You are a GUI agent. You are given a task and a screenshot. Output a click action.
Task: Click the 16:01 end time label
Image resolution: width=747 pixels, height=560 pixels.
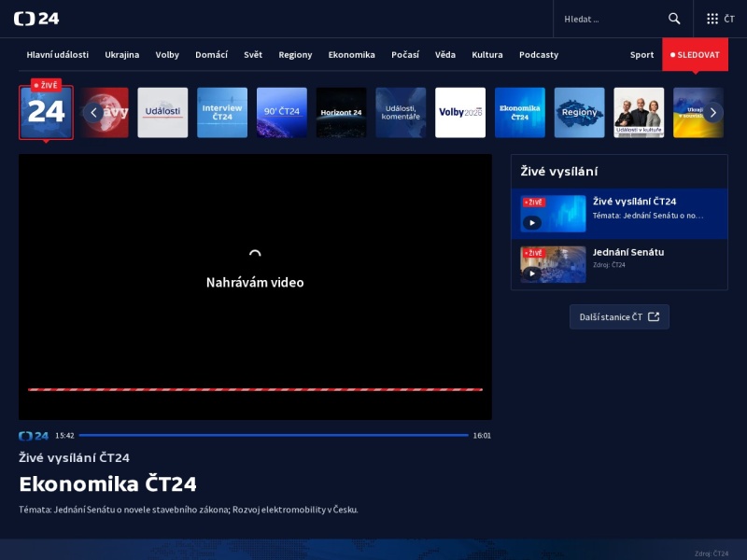tap(482, 435)
